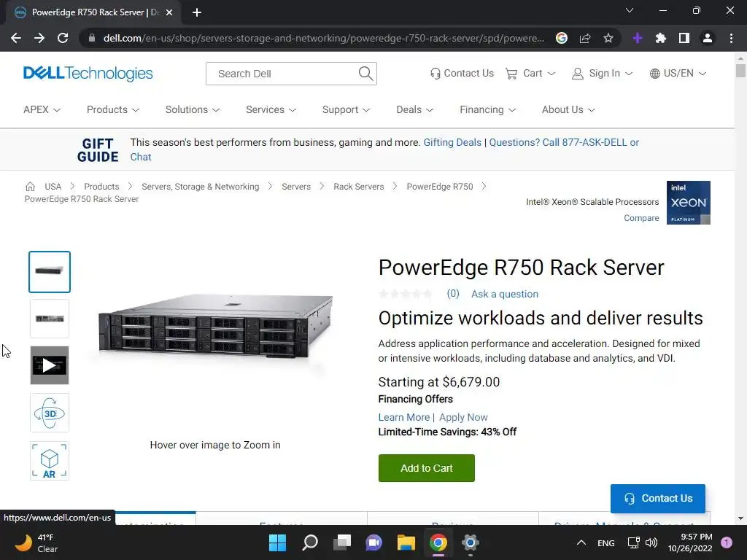
Task: Expand the APEX menu
Action: pos(42,109)
